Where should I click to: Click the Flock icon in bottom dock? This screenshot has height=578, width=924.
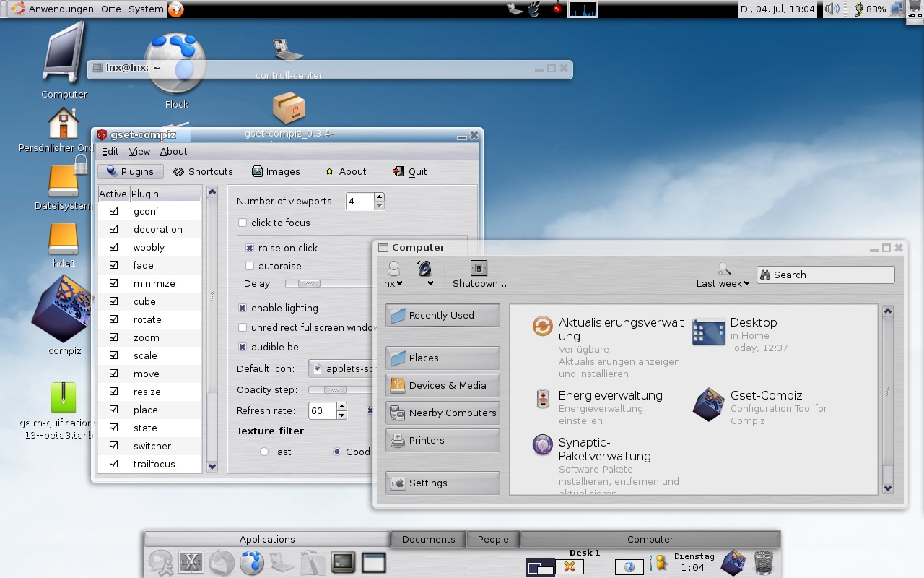point(251,562)
